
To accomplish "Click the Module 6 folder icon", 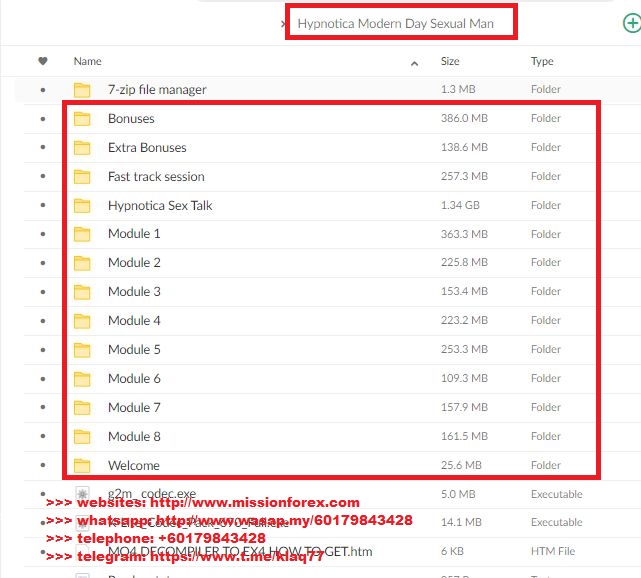I will (82, 379).
